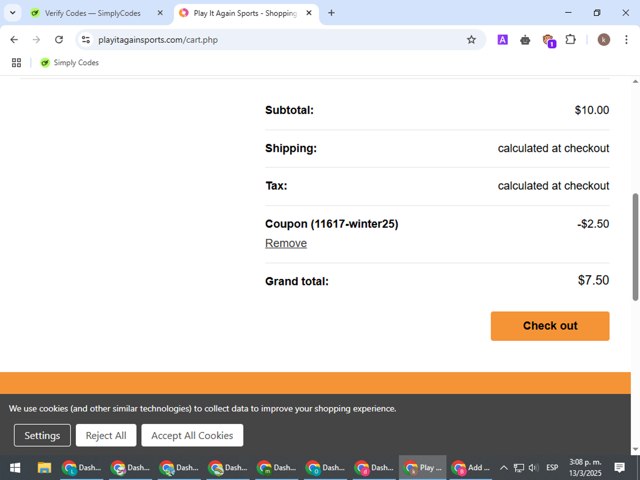This screenshot has width=640, height=480.
Task: Click the coupon discount -$2.50
Action: click(x=593, y=224)
